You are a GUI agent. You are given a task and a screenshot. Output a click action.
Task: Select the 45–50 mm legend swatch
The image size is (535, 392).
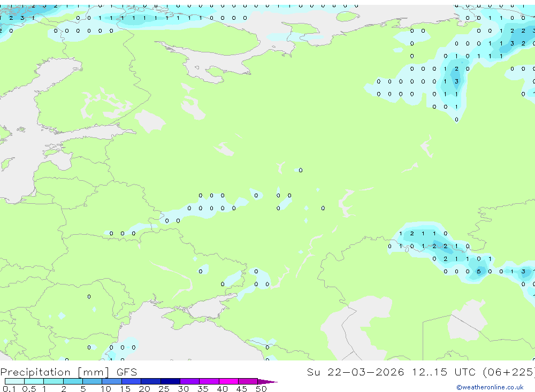click(248, 381)
